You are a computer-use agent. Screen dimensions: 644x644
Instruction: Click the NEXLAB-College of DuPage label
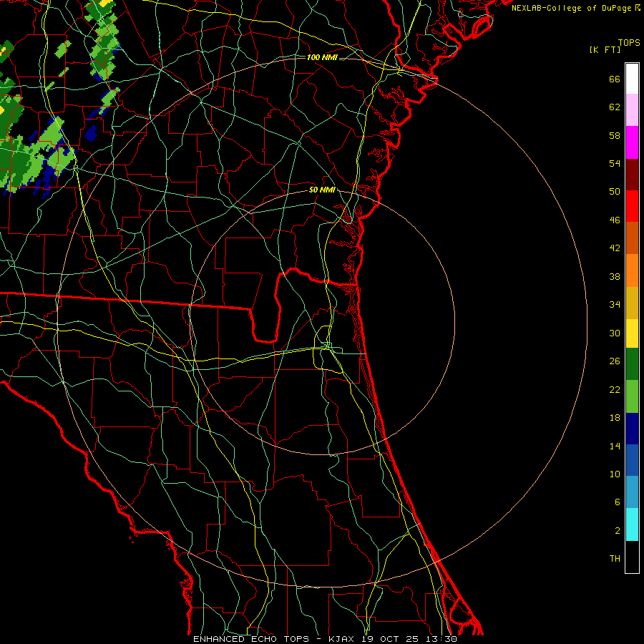pyautogui.click(x=570, y=8)
